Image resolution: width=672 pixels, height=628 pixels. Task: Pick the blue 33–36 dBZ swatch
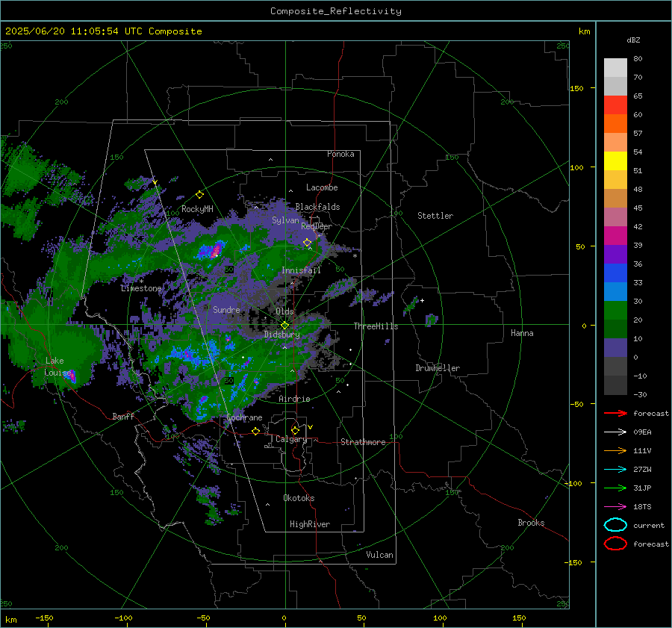tap(615, 273)
